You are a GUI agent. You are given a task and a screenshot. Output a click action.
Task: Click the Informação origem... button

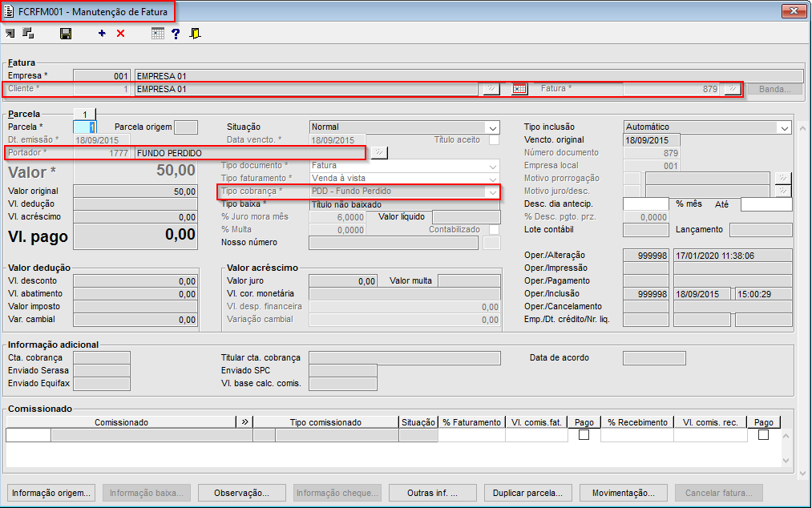tap(51, 493)
